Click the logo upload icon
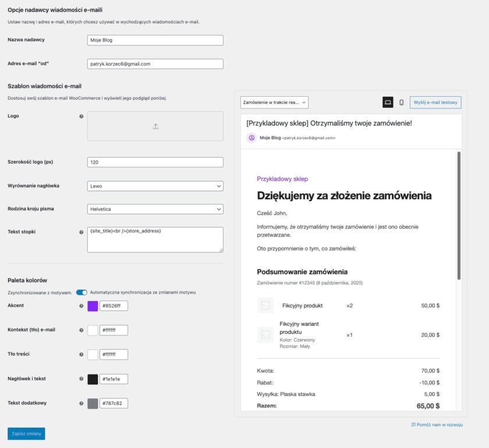 click(x=155, y=126)
